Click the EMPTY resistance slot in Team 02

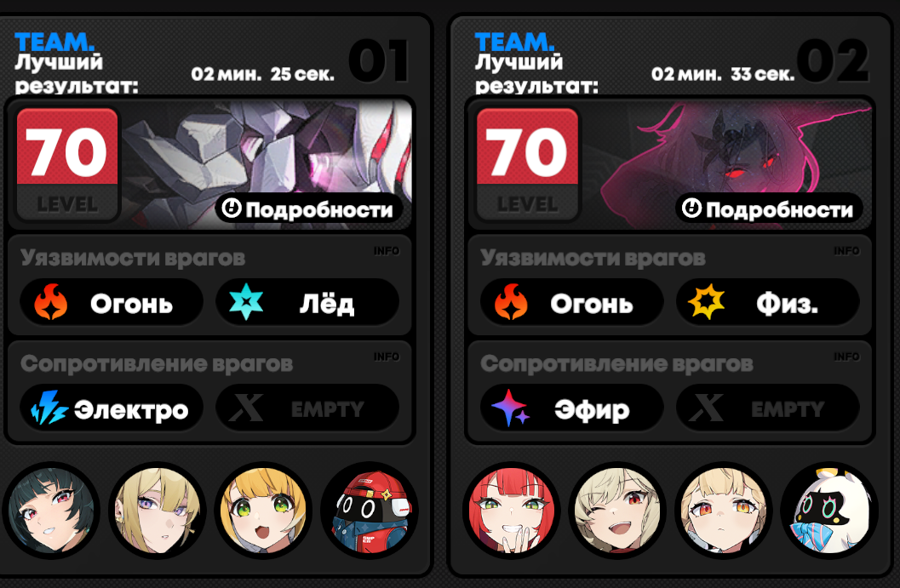767,408
